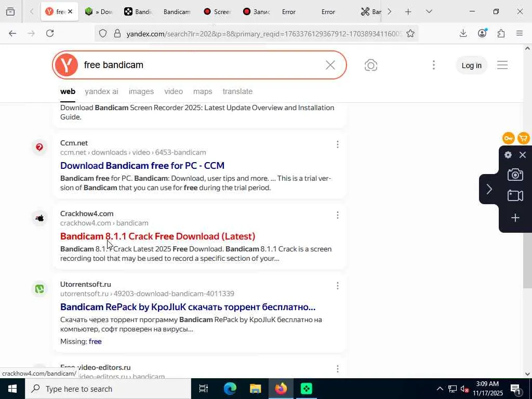The width and height of the screenshot is (532, 399).
Task: Open Yandex image search camera icon
Action: pos(371,65)
